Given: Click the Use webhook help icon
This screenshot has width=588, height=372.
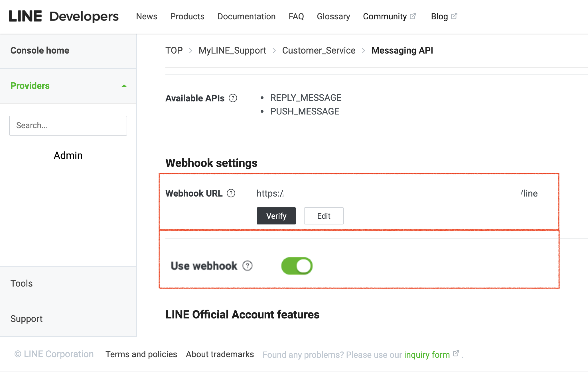Looking at the screenshot, I should [248, 266].
